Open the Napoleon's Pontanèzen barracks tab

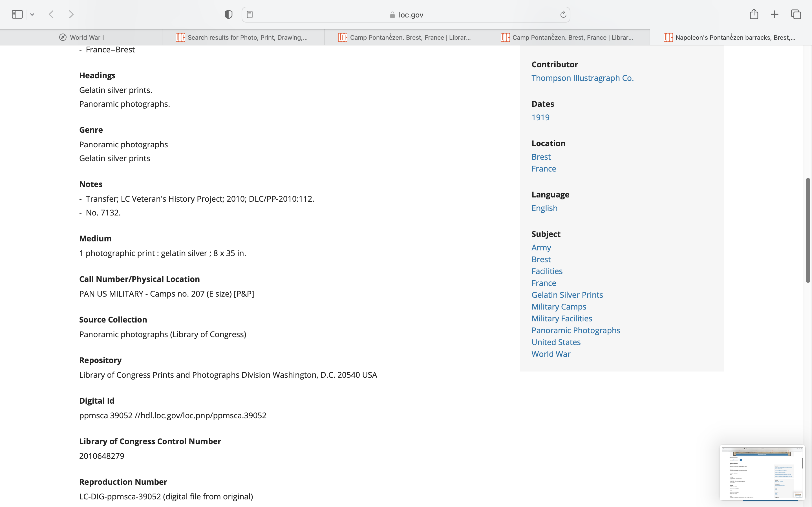pos(731,37)
